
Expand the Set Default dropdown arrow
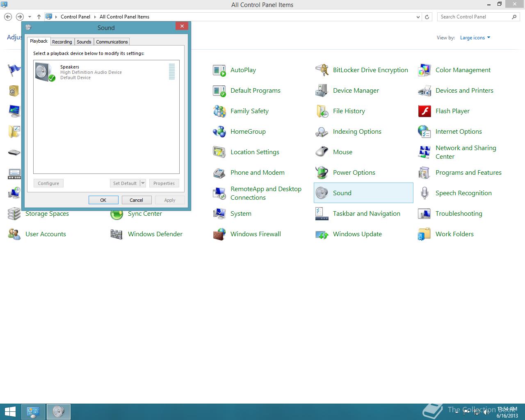pos(143,183)
